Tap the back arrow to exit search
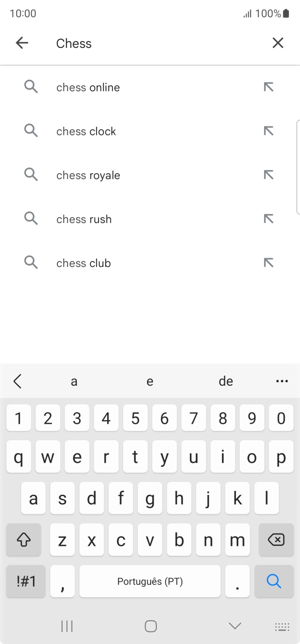Image resolution: width=300 pixels, height=644 pixels. 22,43
